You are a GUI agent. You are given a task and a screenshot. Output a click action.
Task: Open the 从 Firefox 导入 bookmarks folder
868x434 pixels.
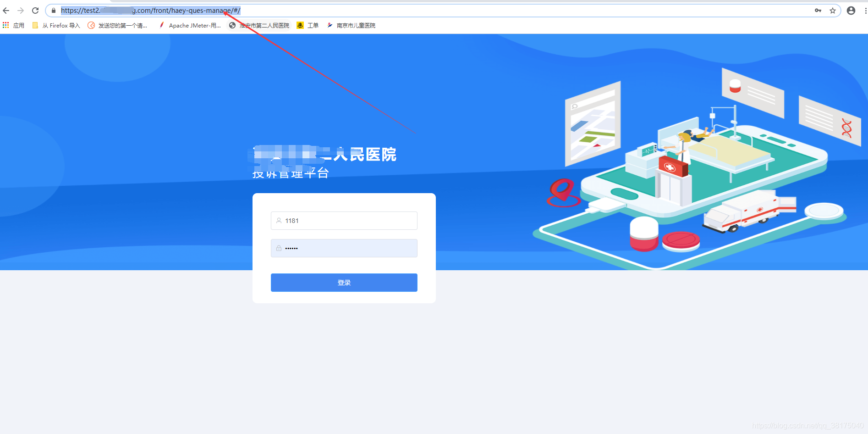[56, 25]
